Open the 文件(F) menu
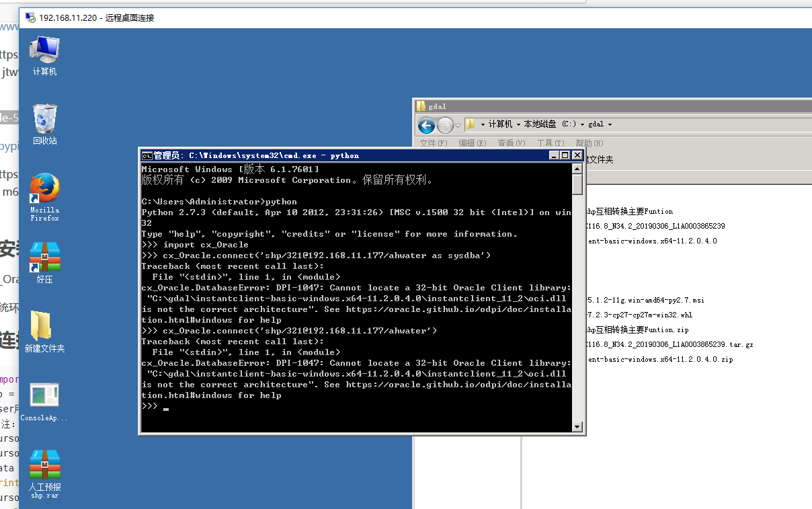812x509 pixels. tap(434, 143)
